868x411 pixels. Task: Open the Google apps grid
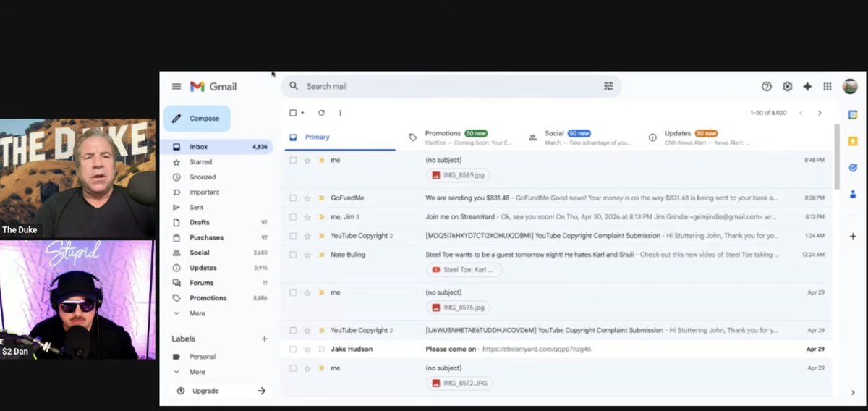[x=827, y=86]
